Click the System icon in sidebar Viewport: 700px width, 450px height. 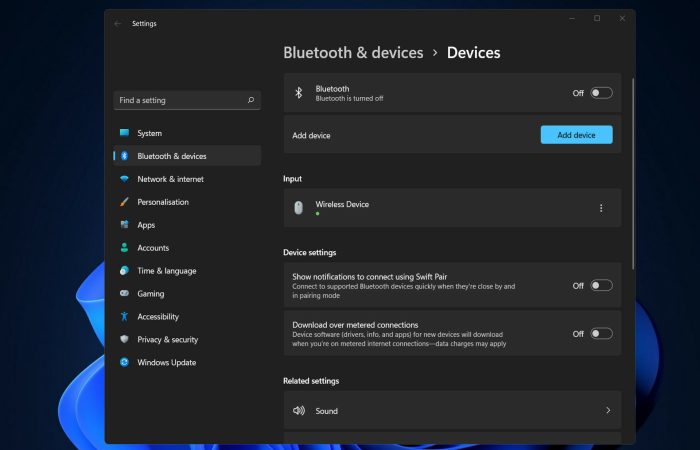point(125,133)
